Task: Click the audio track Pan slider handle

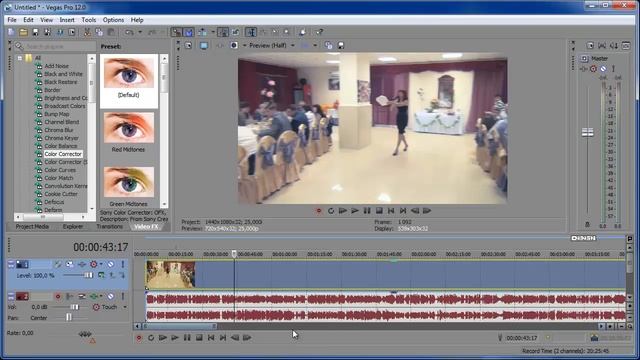Action: tap(69, 317)
